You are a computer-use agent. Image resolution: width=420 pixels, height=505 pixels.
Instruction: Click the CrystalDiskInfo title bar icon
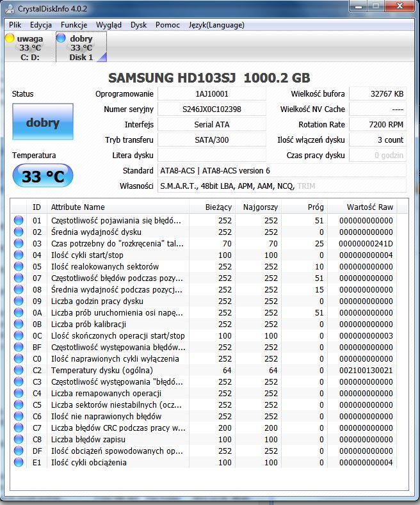[x=10, y=9]
